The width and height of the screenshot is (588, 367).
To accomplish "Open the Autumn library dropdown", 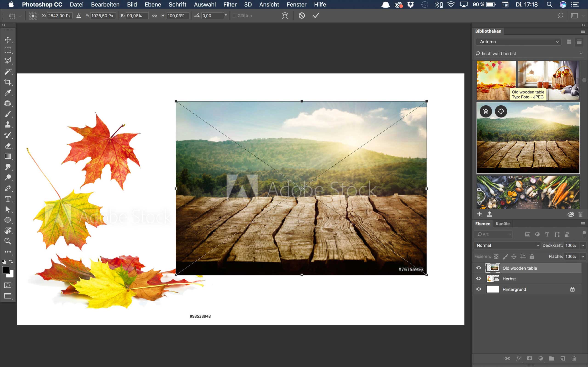I will pos(518,42).
